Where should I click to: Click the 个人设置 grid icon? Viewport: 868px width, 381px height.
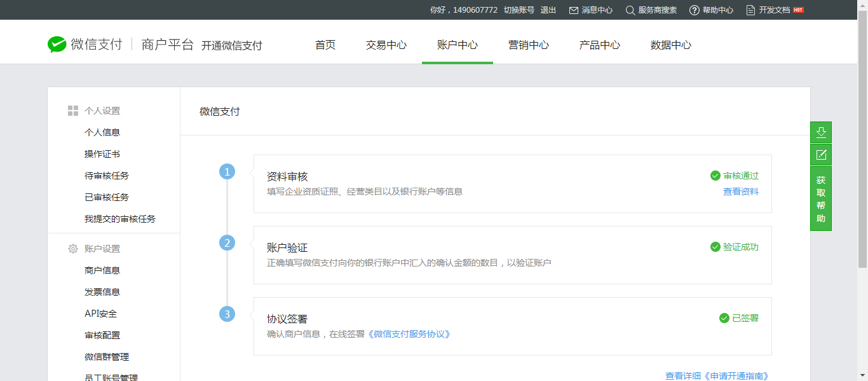pyautogui.click(x=73, y=111)
